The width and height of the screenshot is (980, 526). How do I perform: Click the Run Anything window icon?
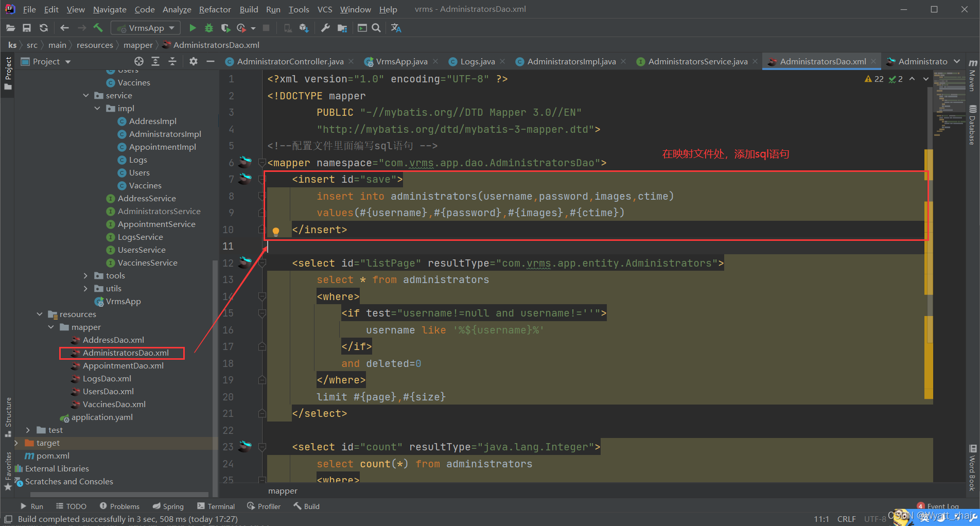[x=362, y=28]
